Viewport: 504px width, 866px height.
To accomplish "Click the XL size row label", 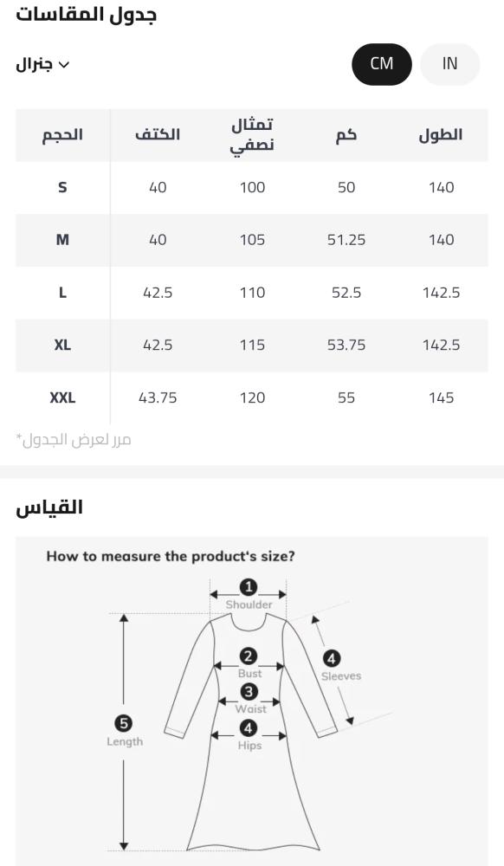I will tap(62, 346).
